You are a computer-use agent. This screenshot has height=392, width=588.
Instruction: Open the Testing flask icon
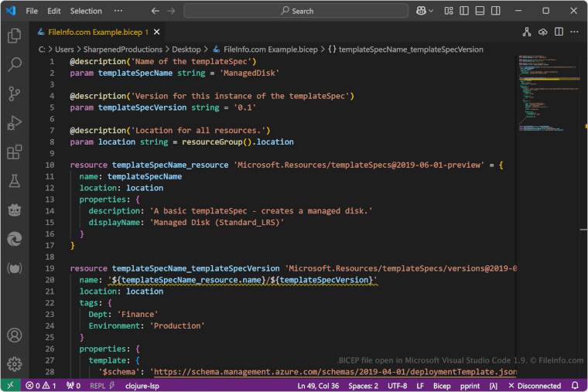pyautogui.click(x=14, y=181)
